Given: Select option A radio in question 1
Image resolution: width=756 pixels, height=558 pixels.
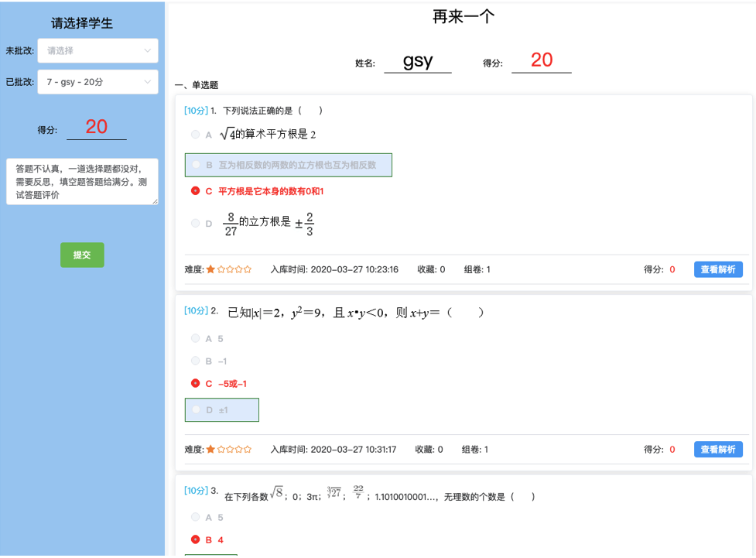Looking at the screenshot, I should coord(195,135).
